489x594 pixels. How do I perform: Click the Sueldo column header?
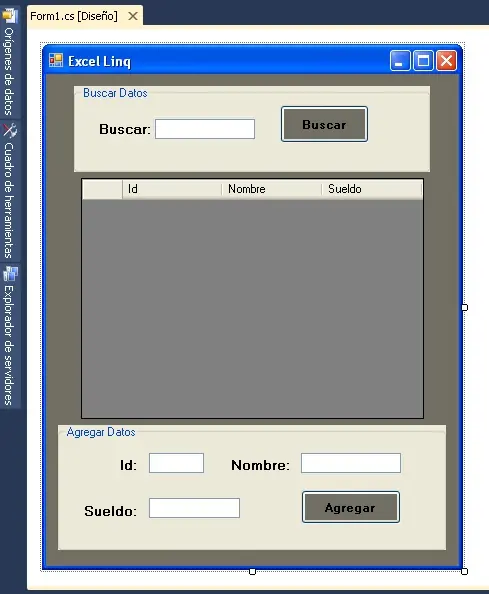(x=372, y=189)
